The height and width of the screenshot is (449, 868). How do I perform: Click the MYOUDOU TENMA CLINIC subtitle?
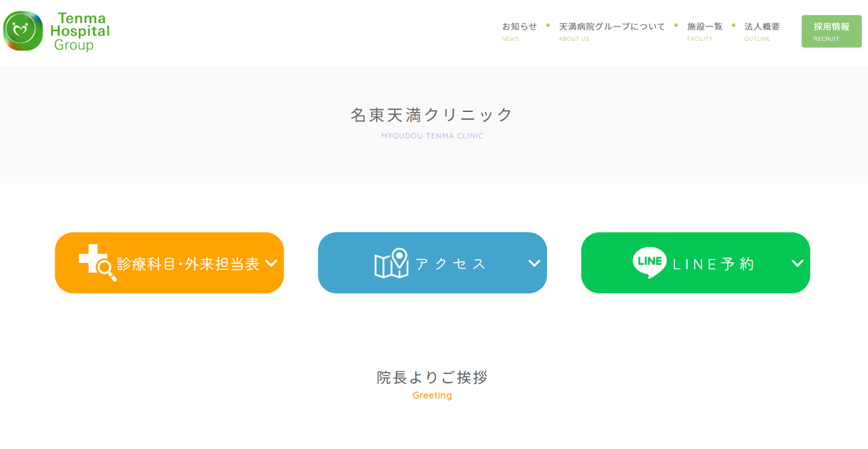[x=432, y=136]
